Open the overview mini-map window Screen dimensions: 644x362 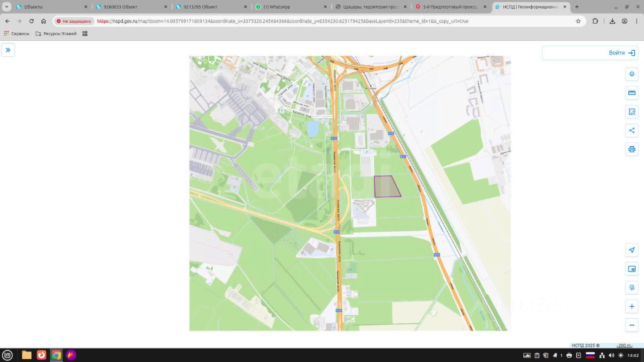(x=631, y=269)
